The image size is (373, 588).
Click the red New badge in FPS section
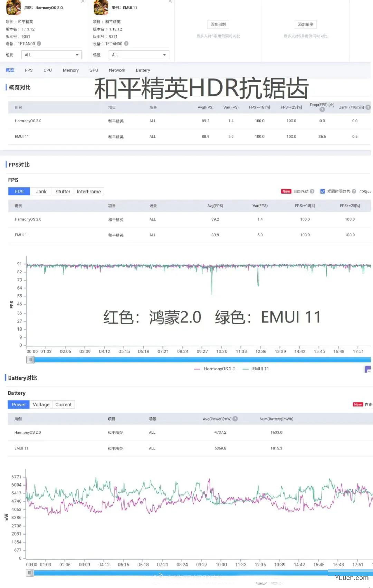point(286,191)
